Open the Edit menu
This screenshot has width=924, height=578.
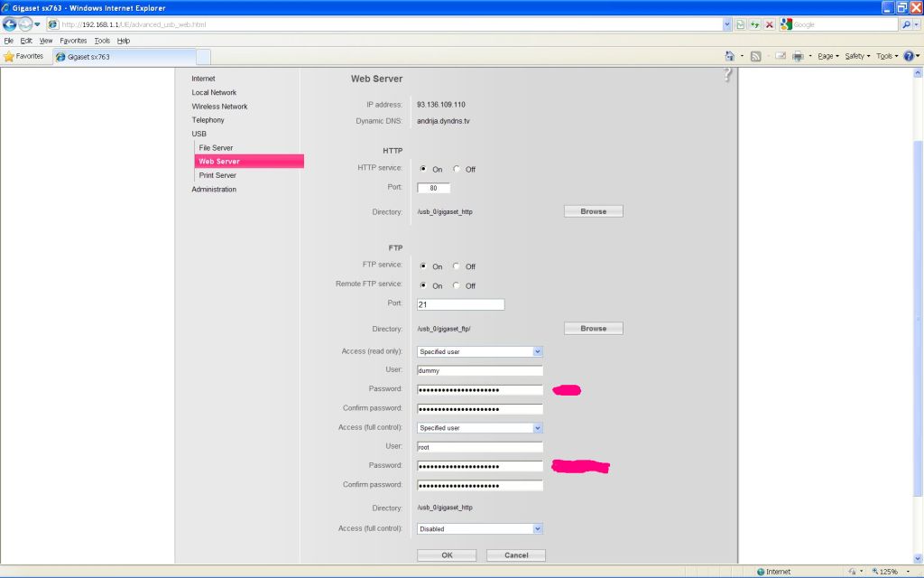(x=26, y=41)
